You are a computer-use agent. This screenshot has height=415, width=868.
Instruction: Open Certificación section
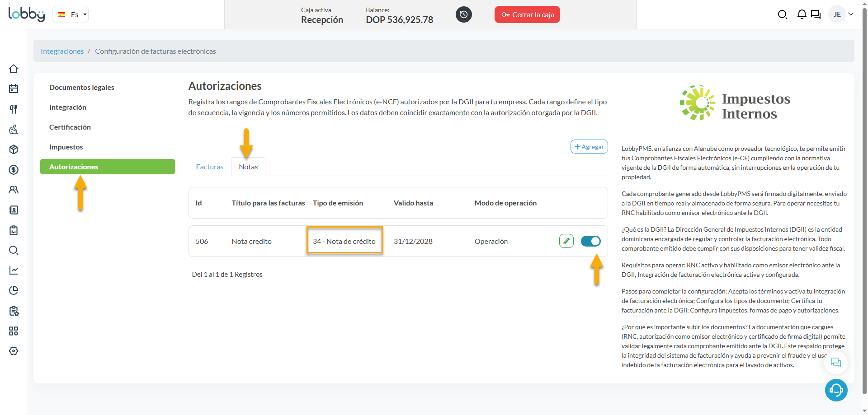(70, 127)
